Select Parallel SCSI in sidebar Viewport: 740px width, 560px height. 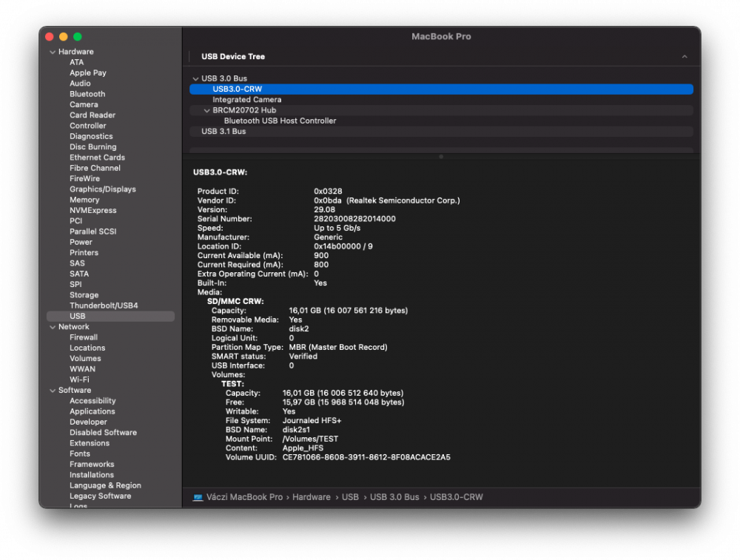tap(93, 232)
